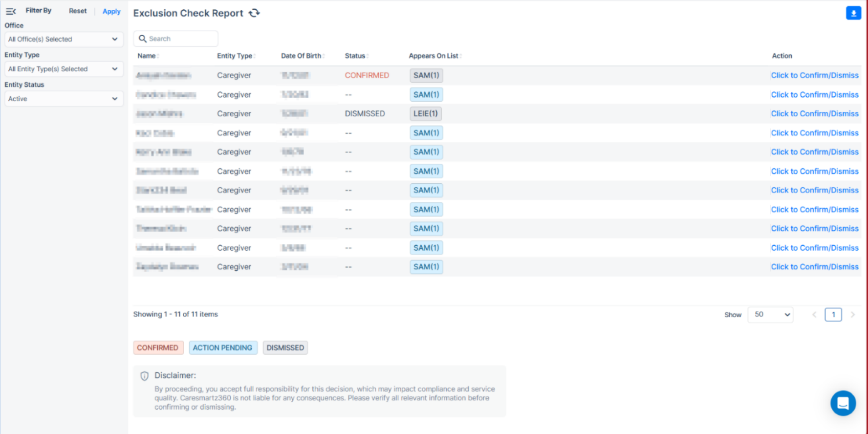Click the DISMISSED status in the table
This screenshot has height=434, width=868.
tap(365, 113)
